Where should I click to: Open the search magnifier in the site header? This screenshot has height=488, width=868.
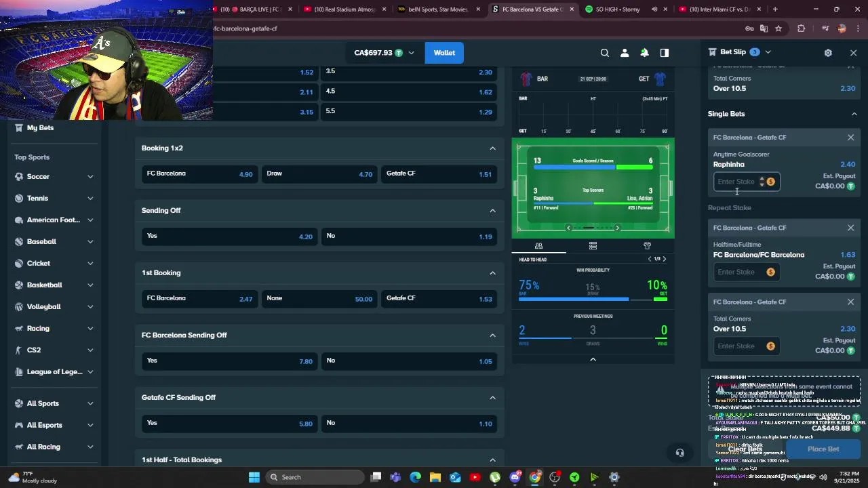pyautogui.click(x=604, y=53)
